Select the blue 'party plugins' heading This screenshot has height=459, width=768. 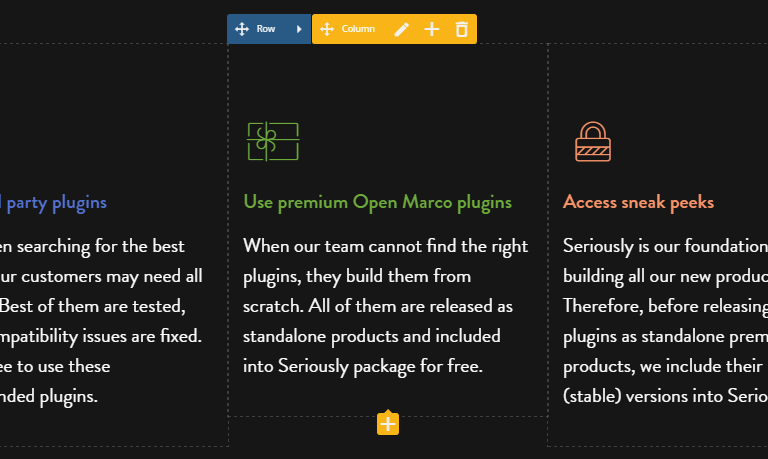[56, 203]
